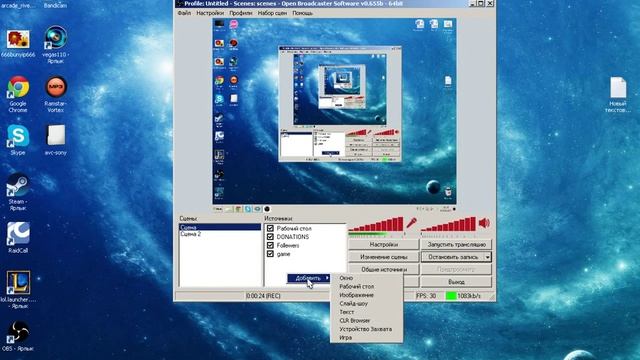Toggle the game source checkbox
Screen dimensions: 640x360
pos(270,254)
